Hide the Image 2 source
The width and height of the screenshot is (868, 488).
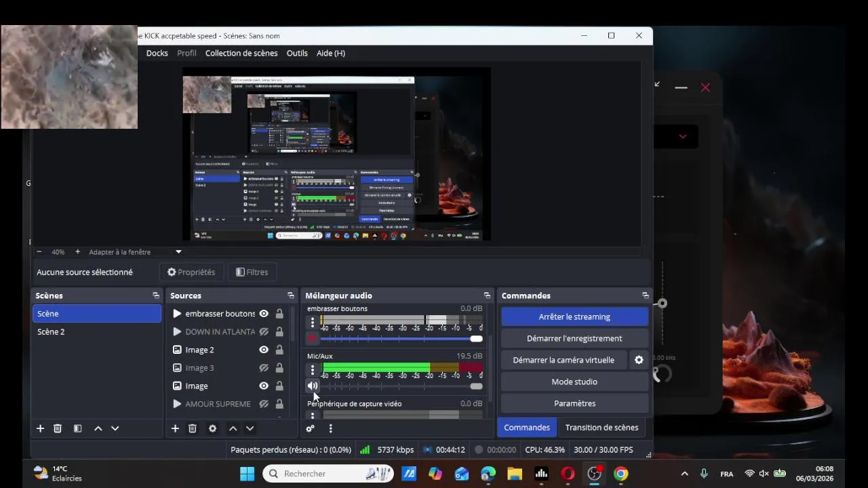coord(264,350)
